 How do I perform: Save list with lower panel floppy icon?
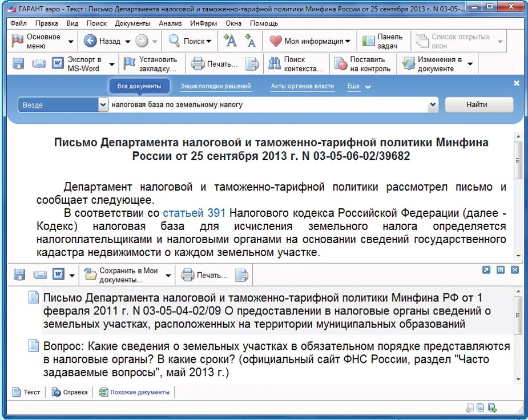click(x=19, y=274)
